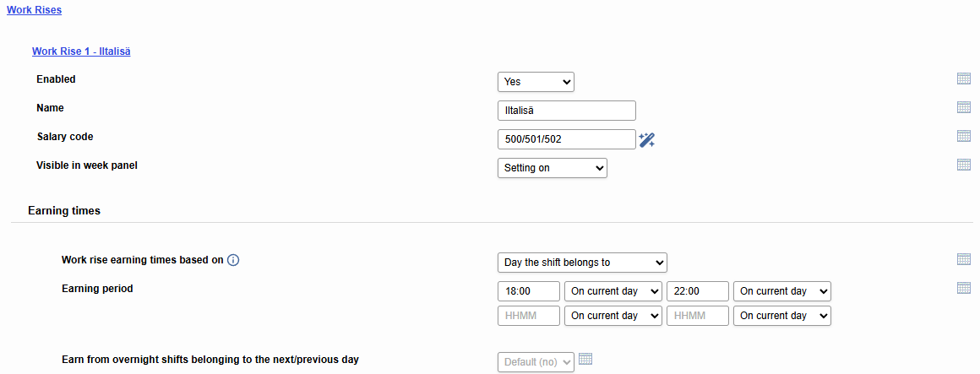This screenshot has height=374, width=980.
Task: Click calendar icon for Visible in week panel
Action: point(964,165)
